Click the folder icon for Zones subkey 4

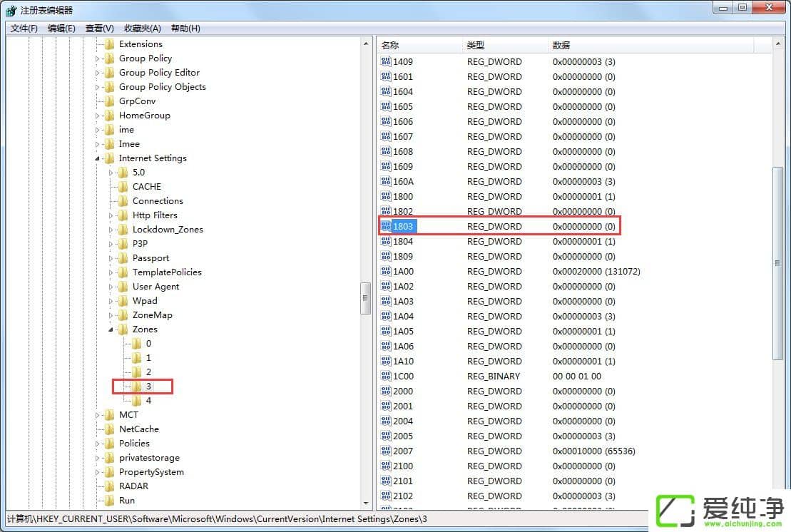pos(137,400)
